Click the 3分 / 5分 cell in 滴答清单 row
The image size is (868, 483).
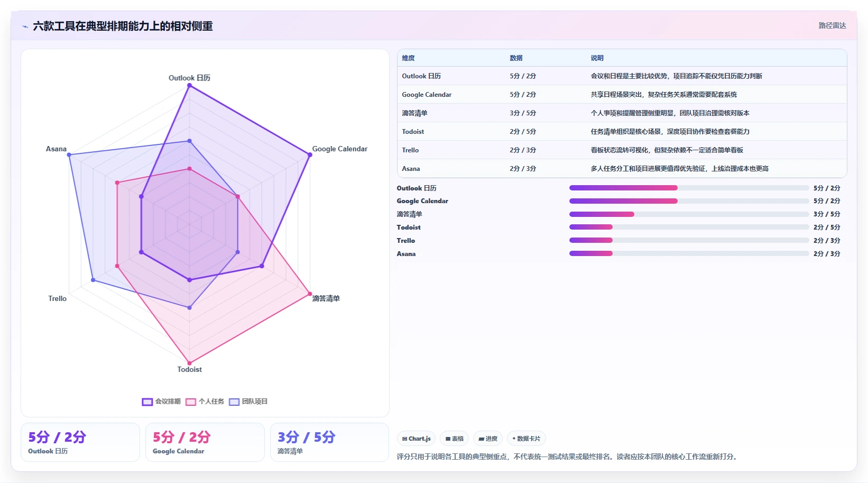[523, 113]
